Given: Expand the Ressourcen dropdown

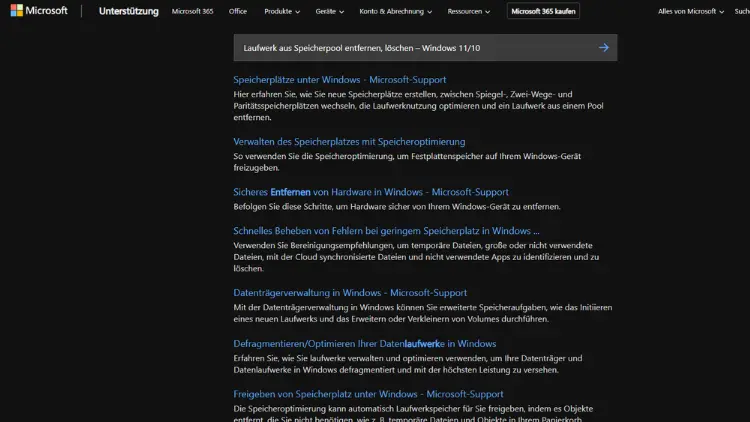Looking at the screenshot, I should pyautogui.click(x=468, y=11).
